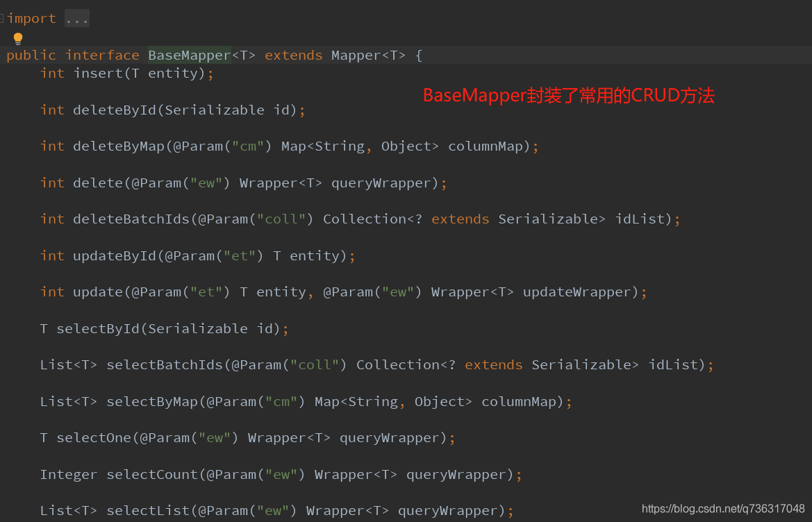
Task: Place cursor on deleteById method
Action: [x=115, y=110]
